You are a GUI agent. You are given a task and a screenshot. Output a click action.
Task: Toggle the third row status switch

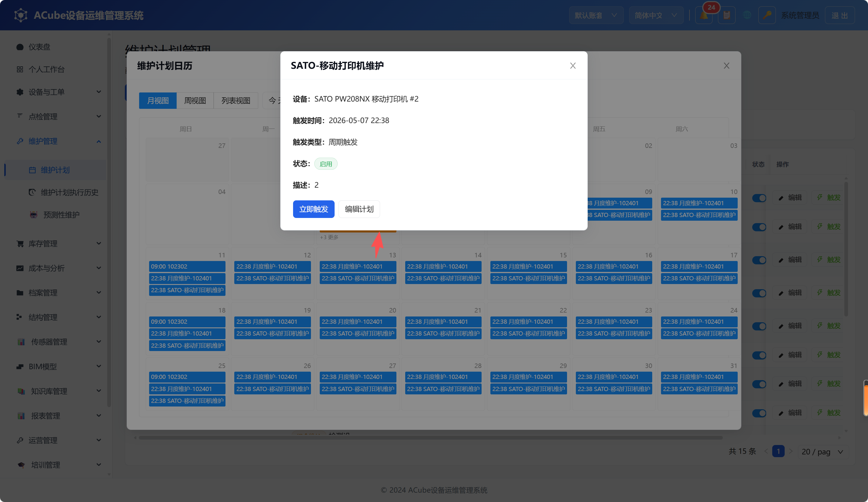(759, 260)
